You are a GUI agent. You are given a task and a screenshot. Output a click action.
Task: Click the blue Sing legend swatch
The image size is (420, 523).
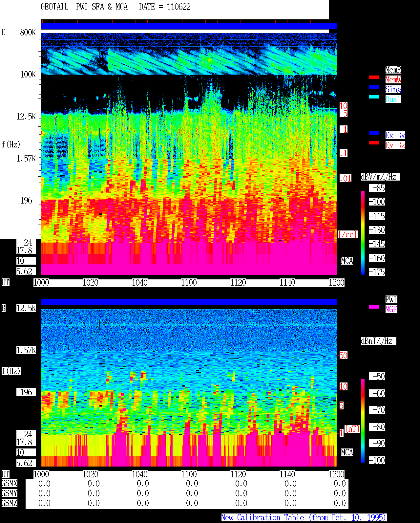click(x=374, y=87)
